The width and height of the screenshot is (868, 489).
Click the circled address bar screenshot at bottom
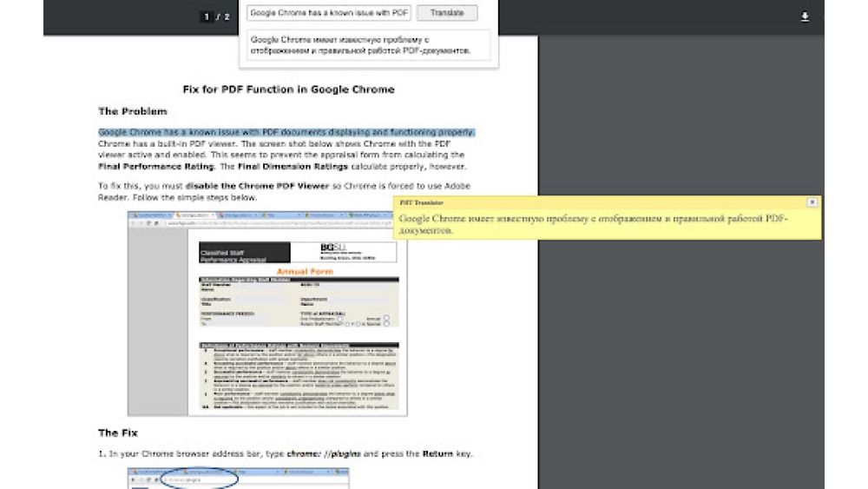pyautogui.click(x=238, y=479)
